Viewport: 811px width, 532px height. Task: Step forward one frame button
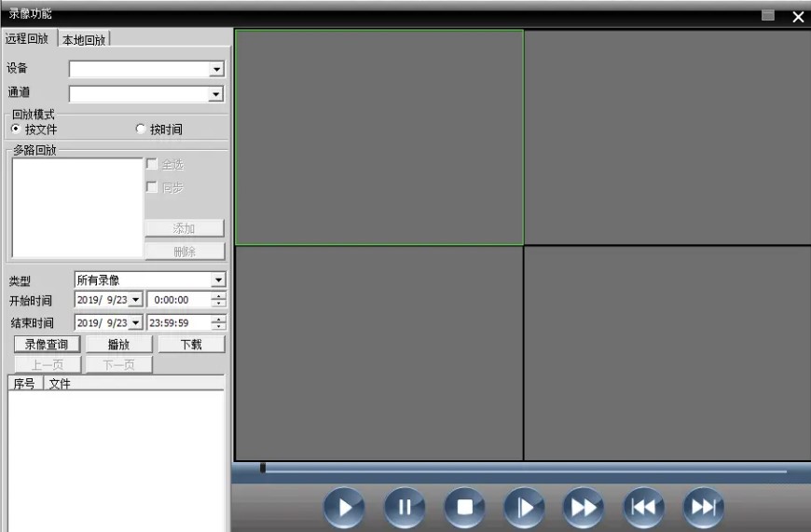[524, 507]
